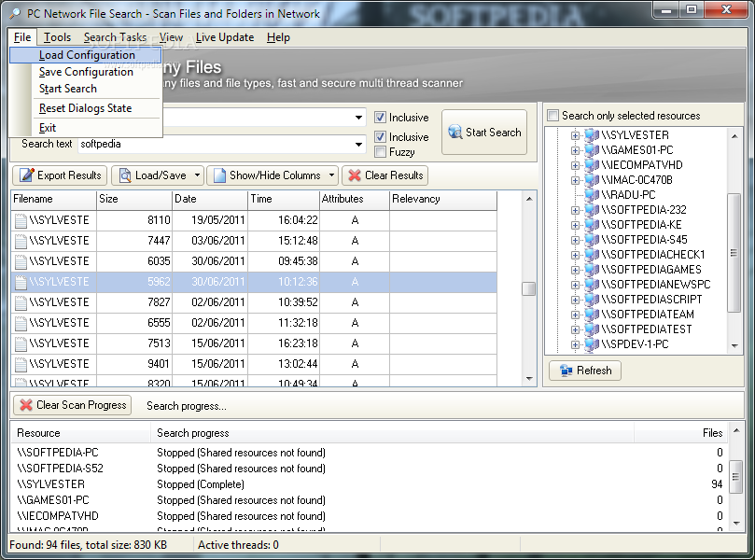
Task: Choose Load Configuration from File menu
Action: click(x=86, y=55)
